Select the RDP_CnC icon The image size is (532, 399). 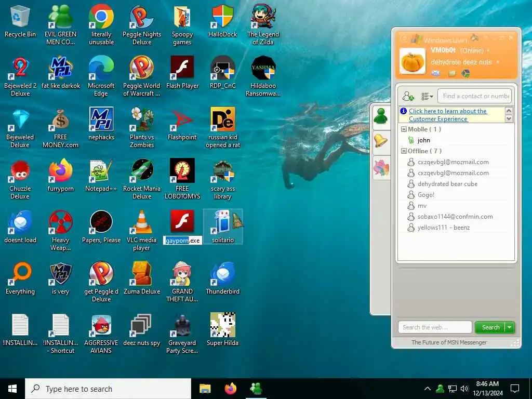click(222, 73)
